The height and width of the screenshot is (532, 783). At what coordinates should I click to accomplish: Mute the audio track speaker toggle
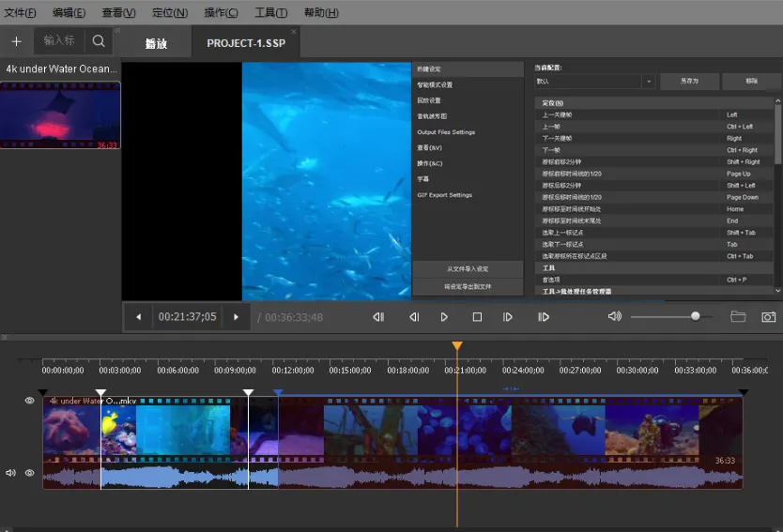pos(10,473)
